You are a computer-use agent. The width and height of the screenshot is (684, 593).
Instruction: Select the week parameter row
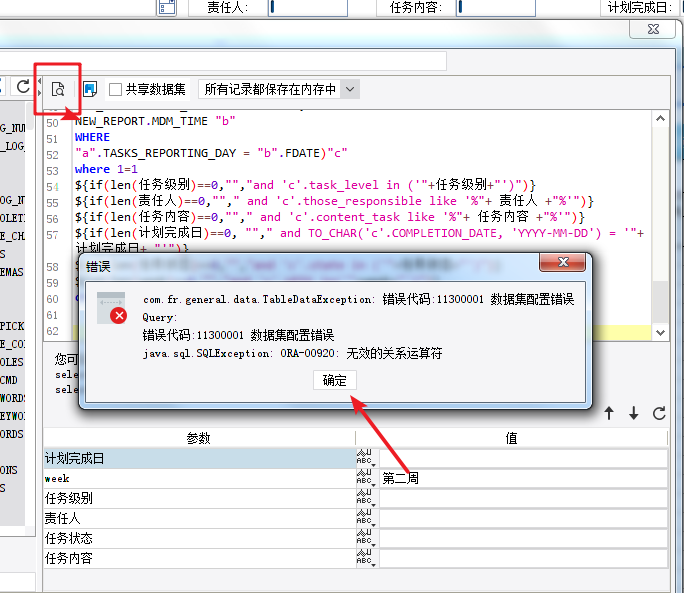[x=199, y=478]
